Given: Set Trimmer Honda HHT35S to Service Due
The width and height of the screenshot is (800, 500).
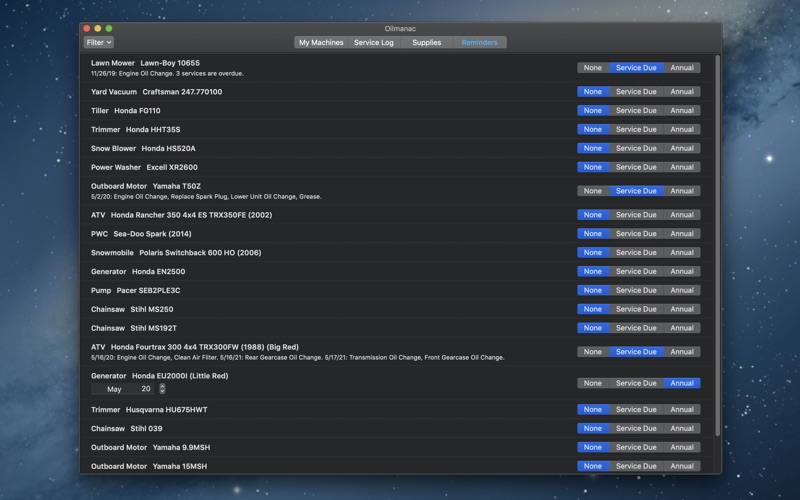Looking at the screenshot, I should pos(636,130).
